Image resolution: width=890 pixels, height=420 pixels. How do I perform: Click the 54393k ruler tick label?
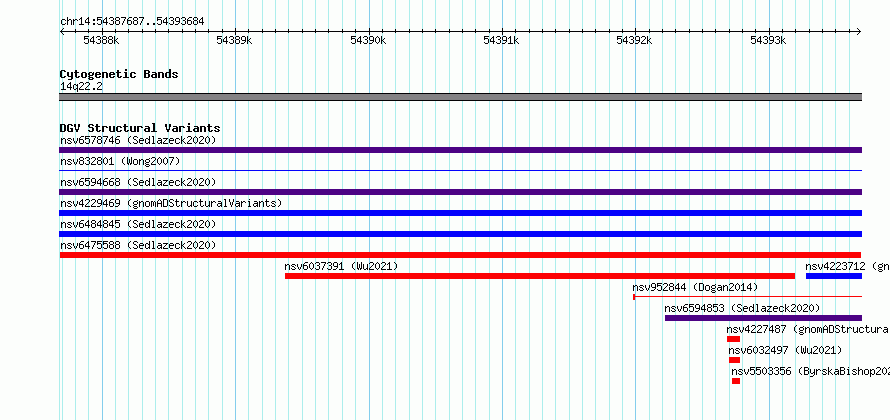point(769,40)
